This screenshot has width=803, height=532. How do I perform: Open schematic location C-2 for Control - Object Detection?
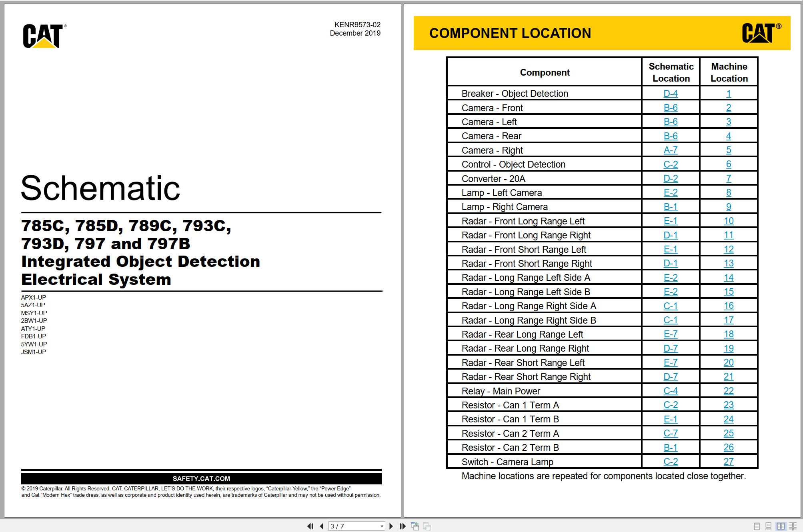click(671, 164)
